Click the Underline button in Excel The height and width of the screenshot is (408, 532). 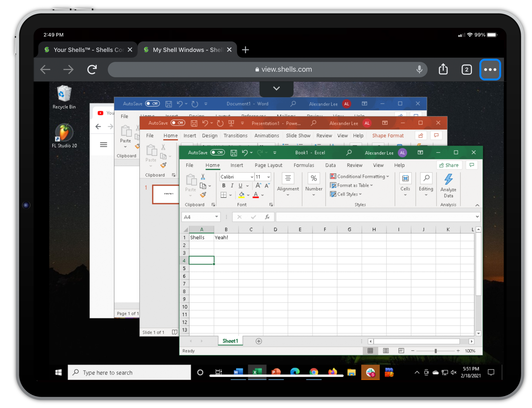coord(240,186)
